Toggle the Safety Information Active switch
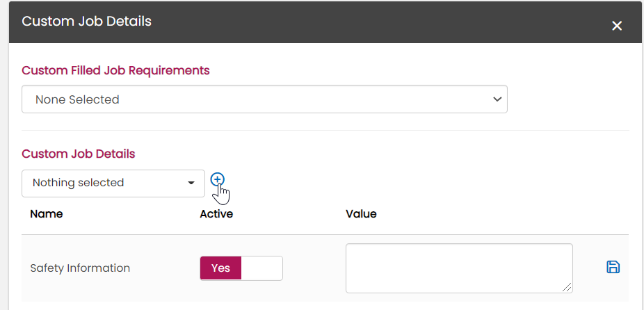 (241, 268)
